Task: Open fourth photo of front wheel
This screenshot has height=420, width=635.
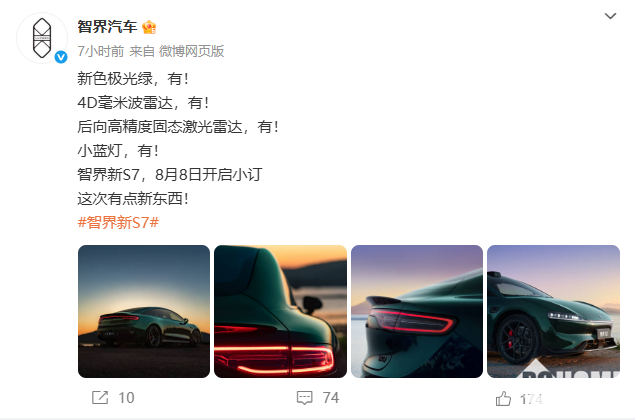Action: (x=553, y=311)
